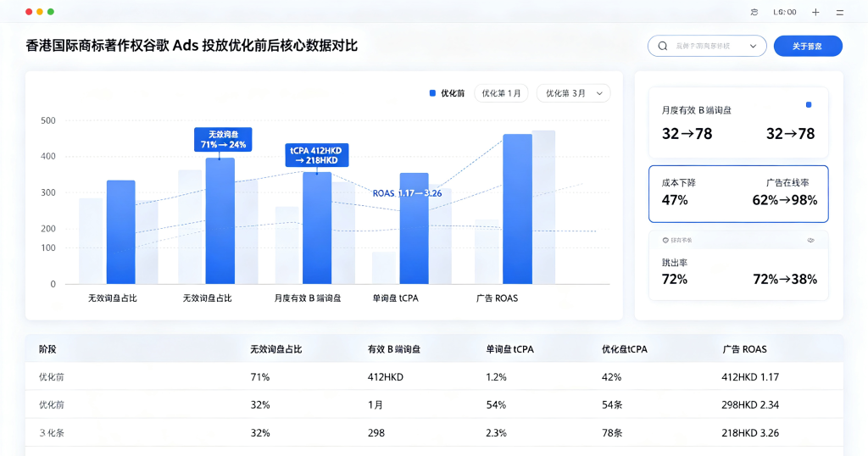Select the 优化第 1月 pill
This screenshot has height=456, width=868.
coord(502,93)
